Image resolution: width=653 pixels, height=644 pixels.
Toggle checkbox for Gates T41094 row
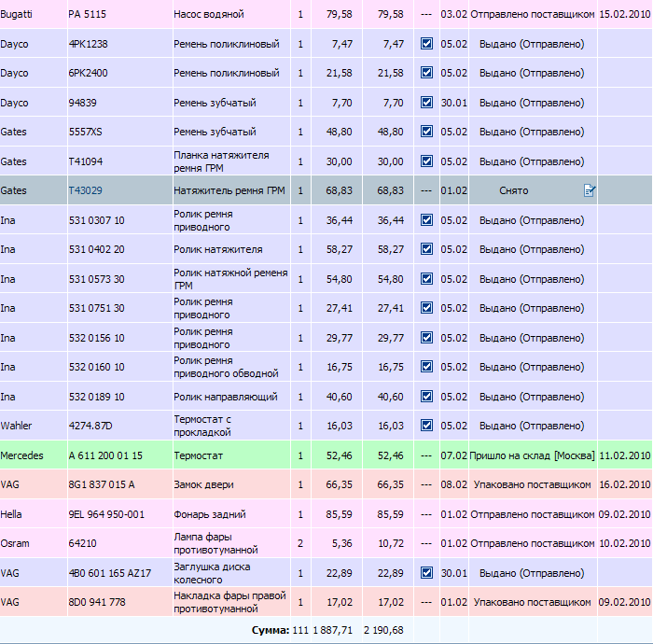(426, 161)
